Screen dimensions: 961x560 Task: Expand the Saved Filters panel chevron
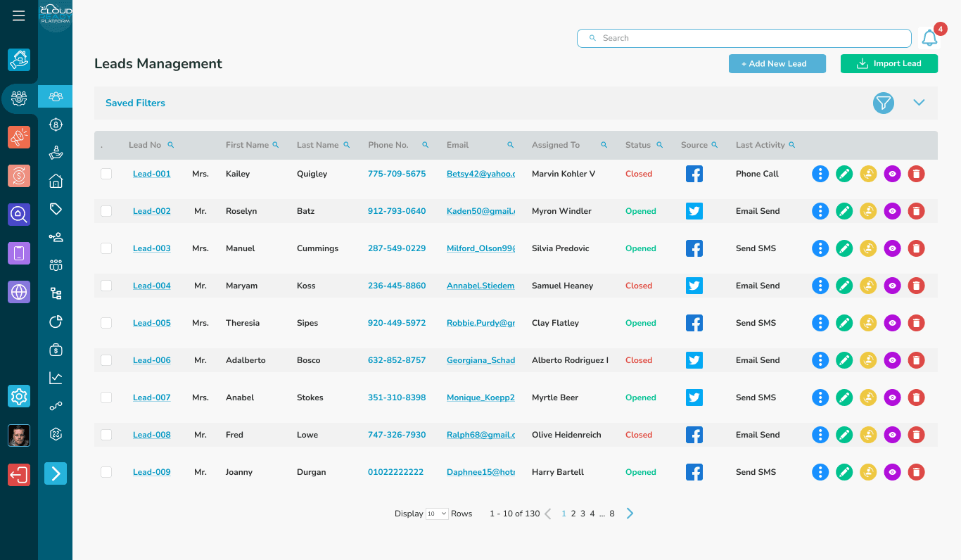click(x=919, y=102)
